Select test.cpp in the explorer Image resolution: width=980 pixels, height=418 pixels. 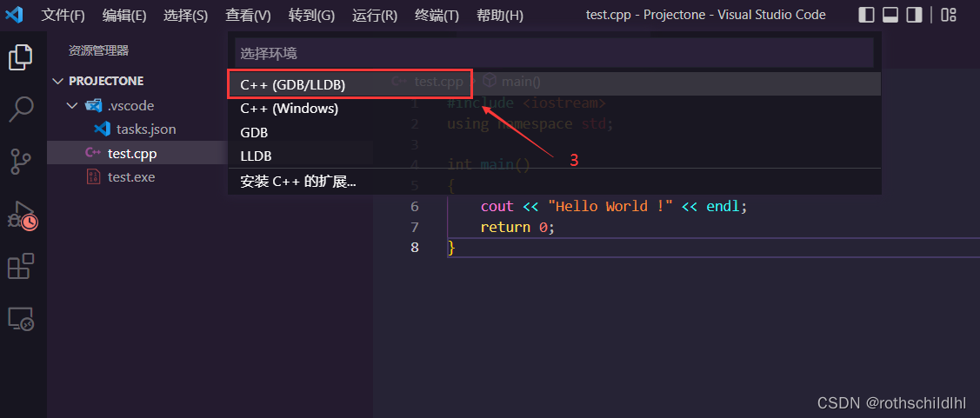(132, 153)
